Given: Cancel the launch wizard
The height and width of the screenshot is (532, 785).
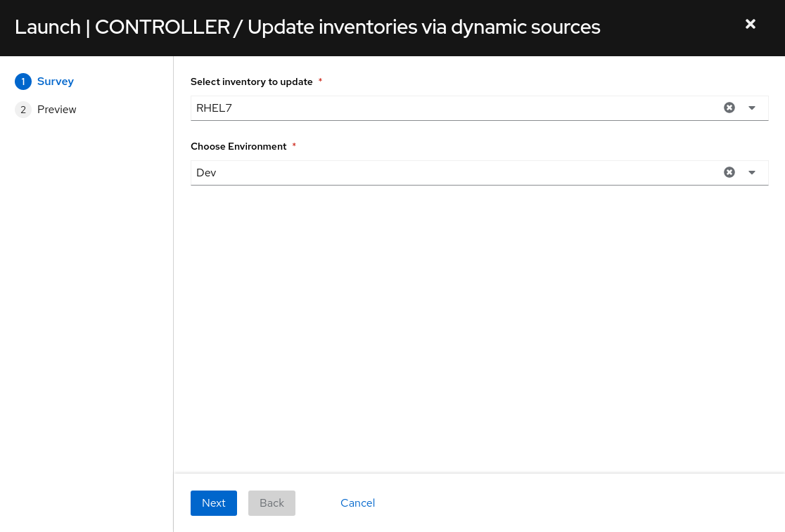Looking at the screenshot, I should click(x=357, y=503).
